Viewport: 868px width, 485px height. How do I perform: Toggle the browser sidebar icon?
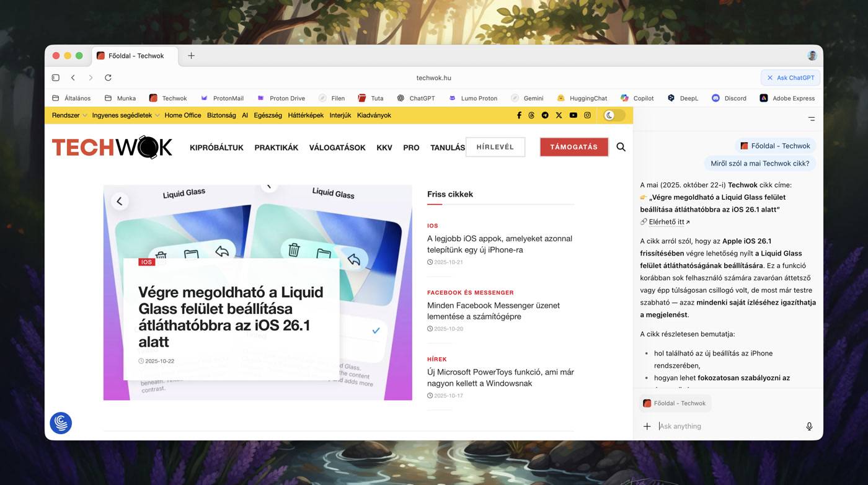[55, 78]
